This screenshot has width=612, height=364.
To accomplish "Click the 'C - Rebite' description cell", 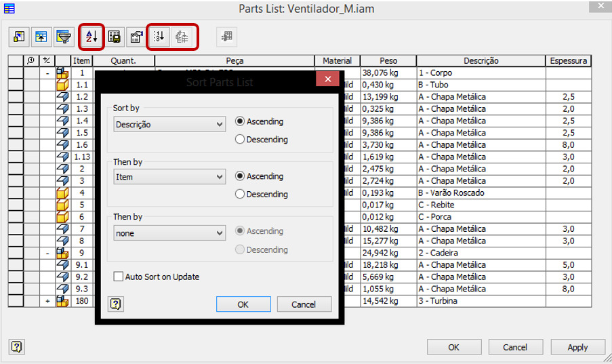I will coord(481,205).
